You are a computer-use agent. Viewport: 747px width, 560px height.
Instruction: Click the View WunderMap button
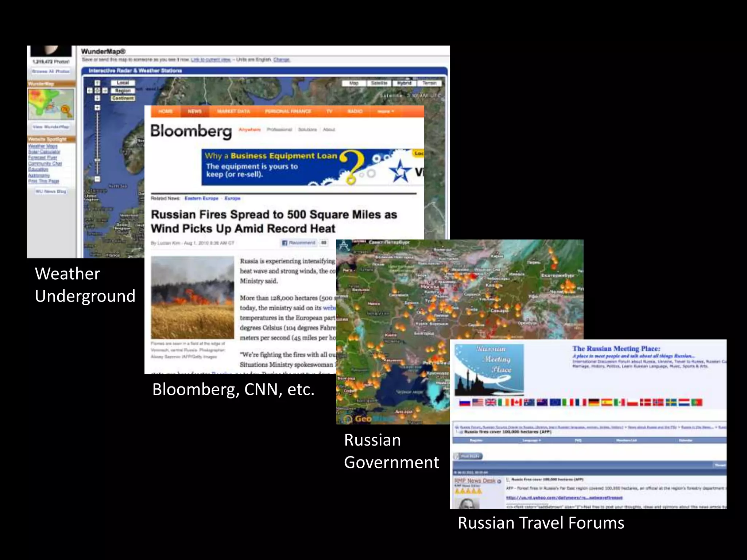tap(51, 127)
